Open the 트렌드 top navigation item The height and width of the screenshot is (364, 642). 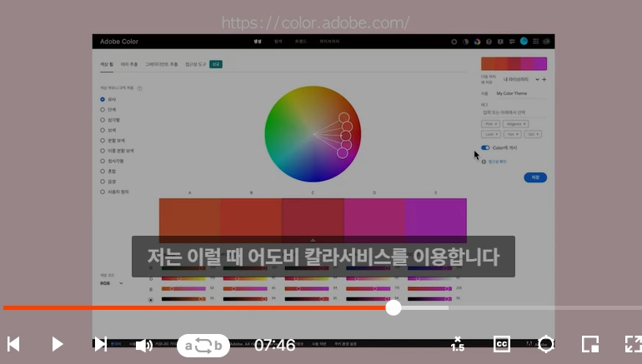pos(301,42)
